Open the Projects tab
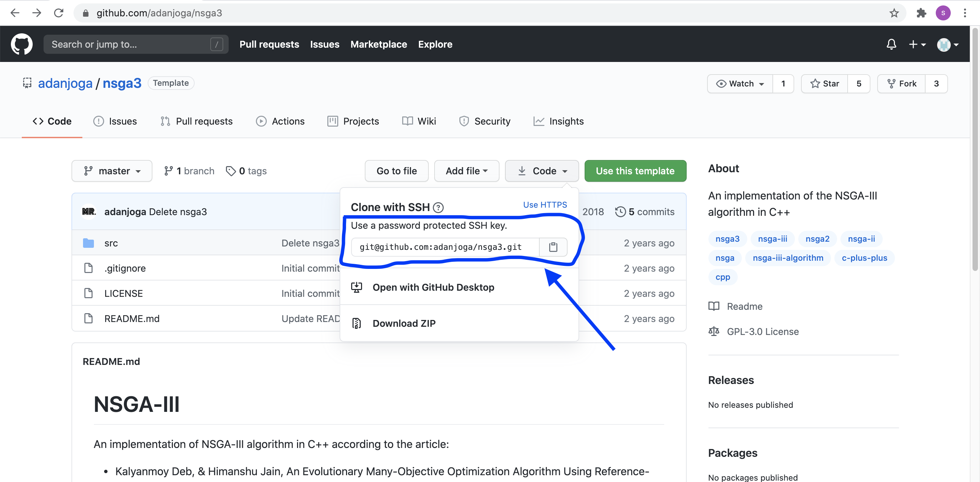Image resolution: width=980 pixels, height=482 pixels. pyautogui.click(x=353, y=122)
